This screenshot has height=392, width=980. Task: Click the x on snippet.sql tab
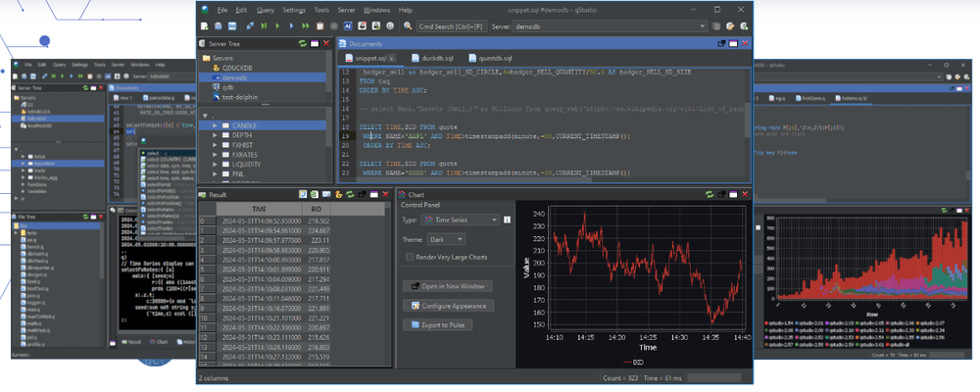click(391, 59)
